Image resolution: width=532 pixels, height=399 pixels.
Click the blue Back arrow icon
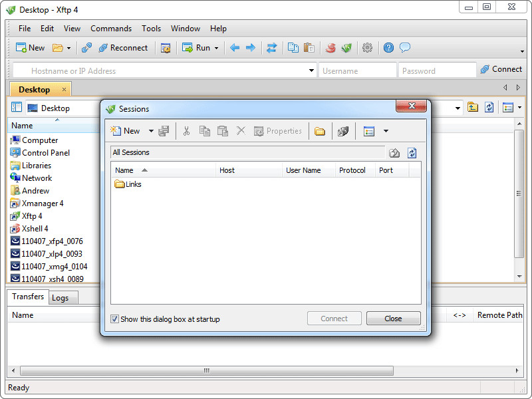[x=235, y=48]
